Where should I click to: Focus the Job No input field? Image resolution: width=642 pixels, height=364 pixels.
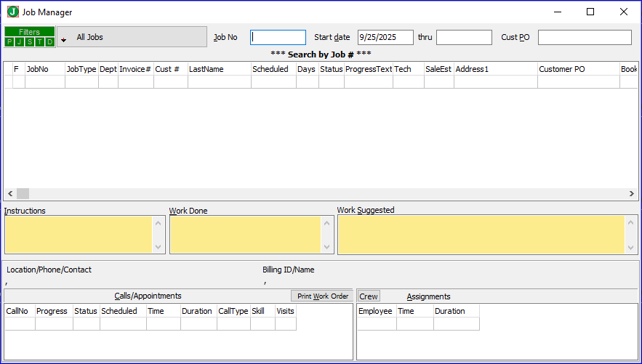[278, 37]
